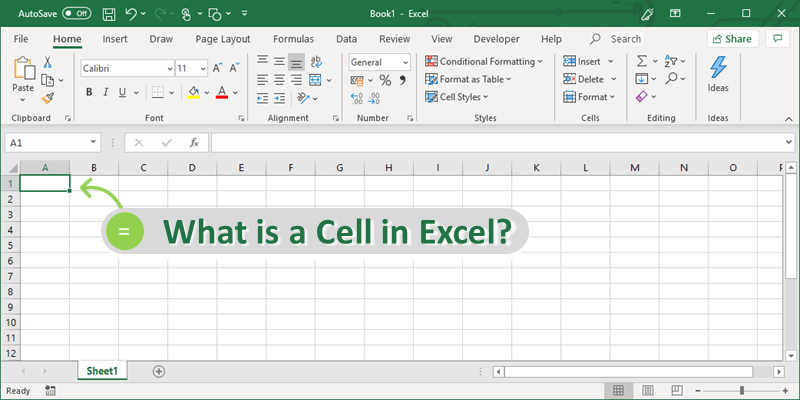Click the red Font Color A
The height and width of the screenshot is (400, 800).
pyautogui.click(x=221, y=92)
